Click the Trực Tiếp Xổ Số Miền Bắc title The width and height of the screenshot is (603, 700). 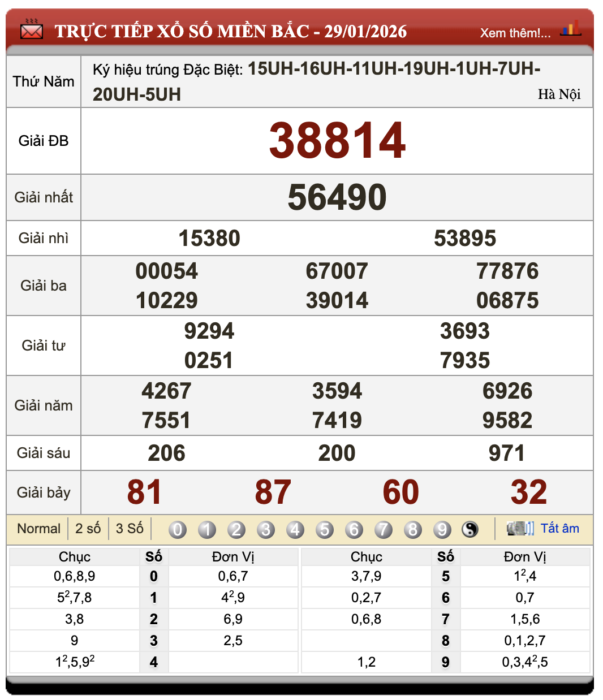point(230,31)
